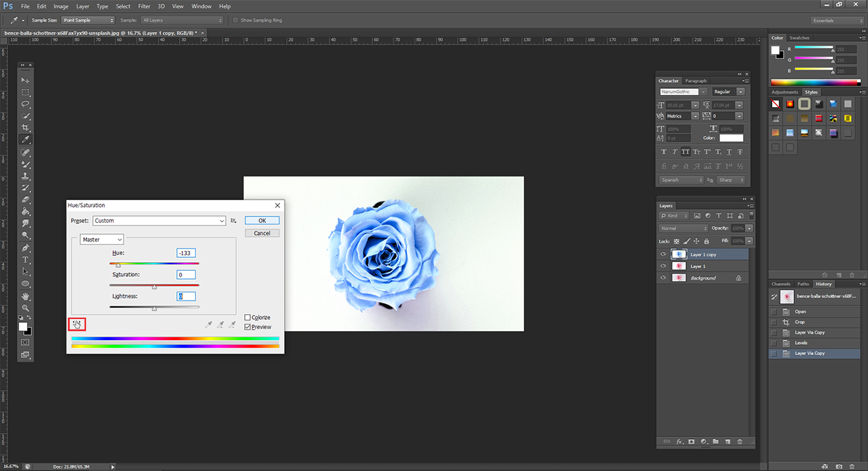Switch to the Adjustments tab
868x471 pixels.
pos(785,92)
